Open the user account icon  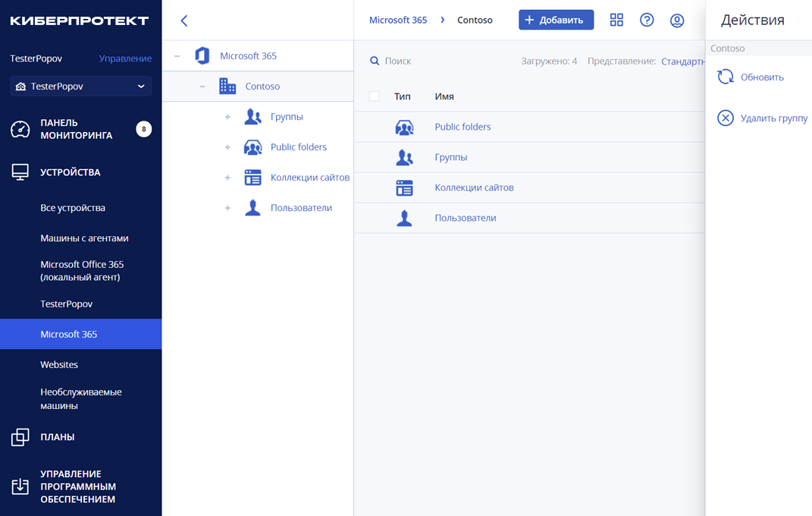click(677, 20)
